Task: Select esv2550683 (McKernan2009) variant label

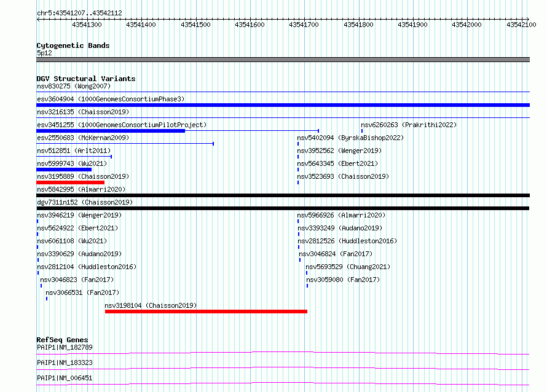Action: pos(83,138)
